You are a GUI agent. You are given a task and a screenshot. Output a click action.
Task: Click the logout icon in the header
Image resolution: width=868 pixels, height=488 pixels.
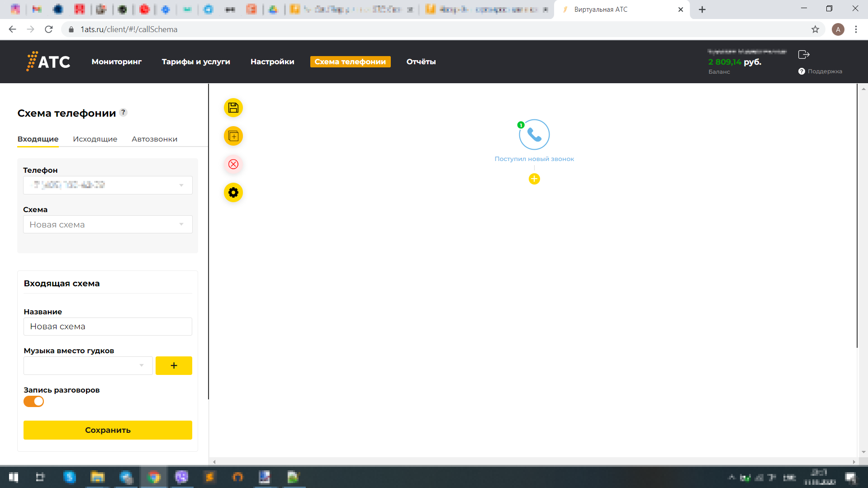click(804, 55)
